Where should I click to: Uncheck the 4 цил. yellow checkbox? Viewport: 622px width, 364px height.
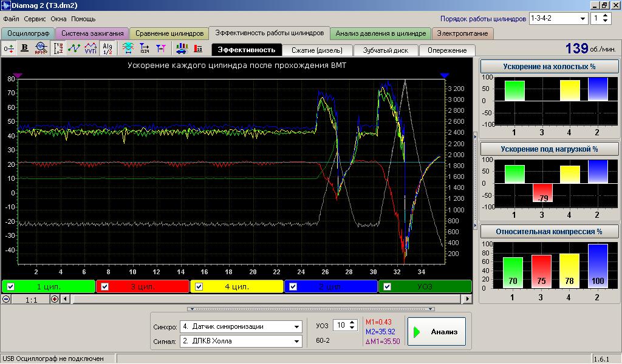point(199,287)
